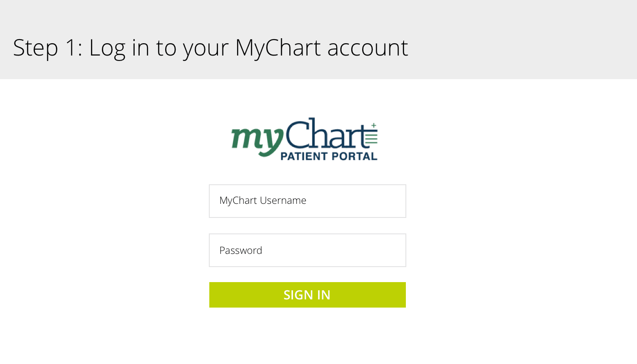The width and height of the screenshot is (637, 364).
Task: Click the right end of Password field
Action: click(x=396, y=250)
